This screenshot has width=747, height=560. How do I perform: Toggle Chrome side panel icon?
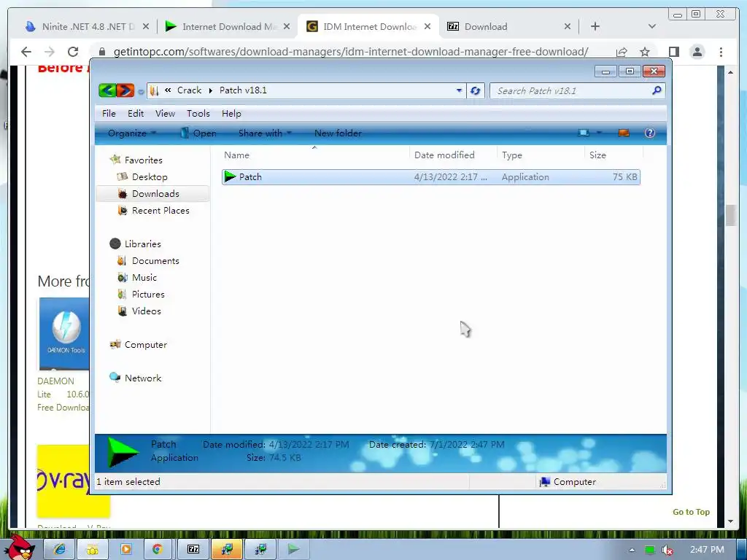[x=673, y=52]
